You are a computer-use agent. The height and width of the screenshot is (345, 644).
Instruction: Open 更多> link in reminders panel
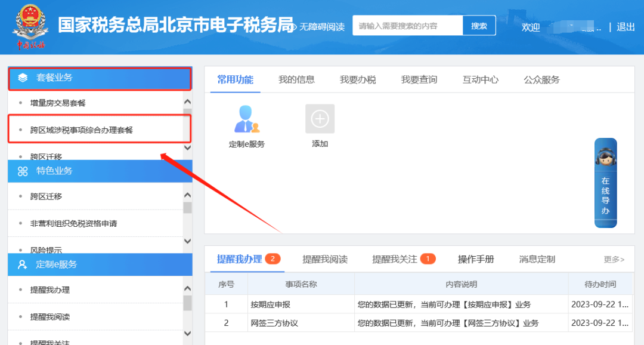click(614, 259)
